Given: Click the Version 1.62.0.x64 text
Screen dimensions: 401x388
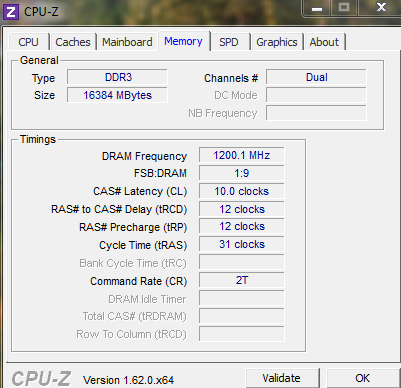Looking at the screenshot, I should point(128,380).
